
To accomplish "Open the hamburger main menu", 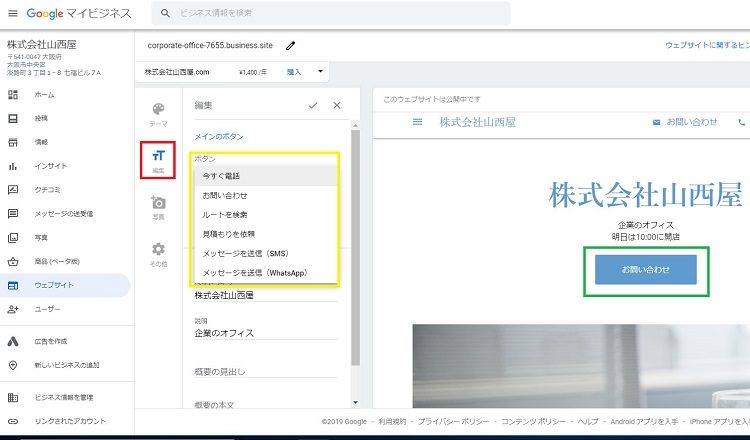I will point(13,13).
